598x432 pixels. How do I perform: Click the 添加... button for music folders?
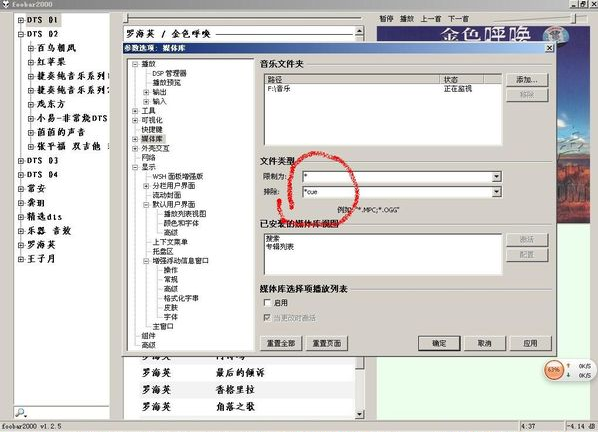click(527, 80)
